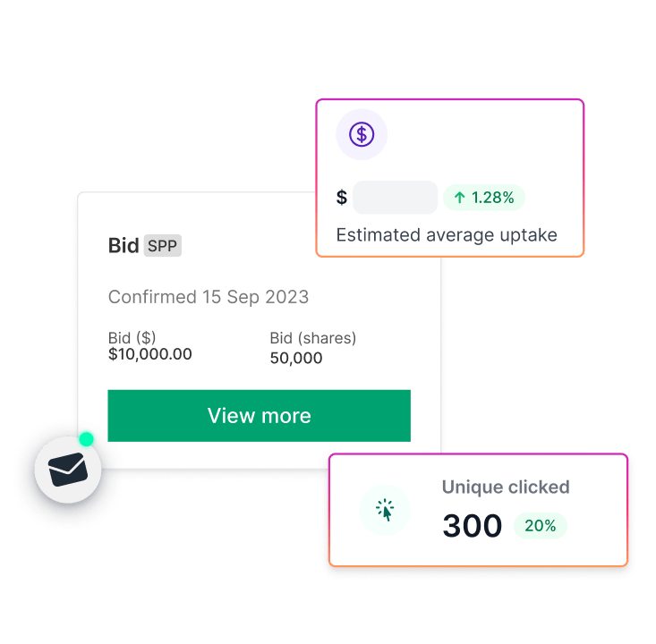The height and width of the screenshot is (644, 656).
Task: Select the cursor click icon
Action: 385,510
